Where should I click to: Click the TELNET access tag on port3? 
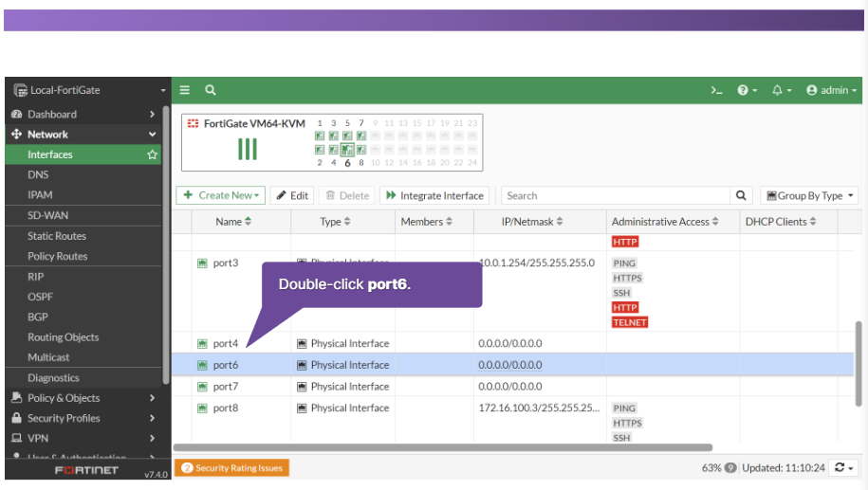[629, 322]
